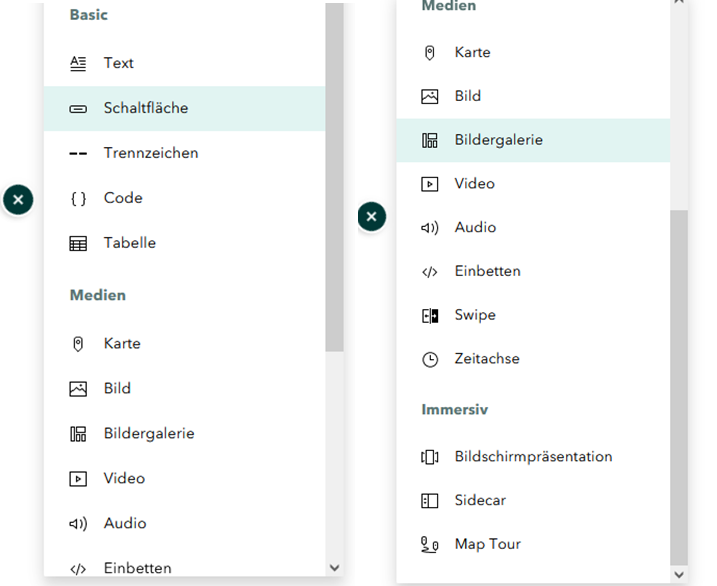Select the Zeitachse clock icon
This screenshot has height=586, width=717.
pyautogui.click(x=430, y=359)
